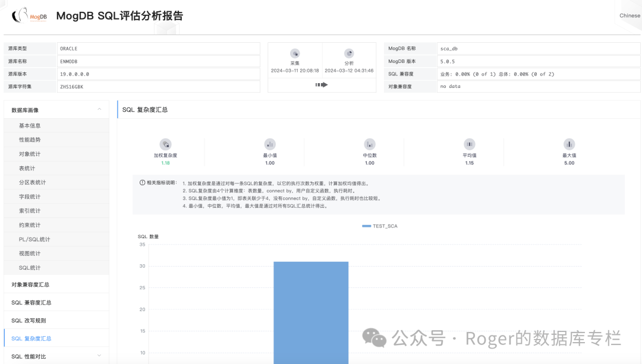The width and height of the screenshot is (642, 364).
Task: Click the 加权复杂度 icon
Action: 165,144
